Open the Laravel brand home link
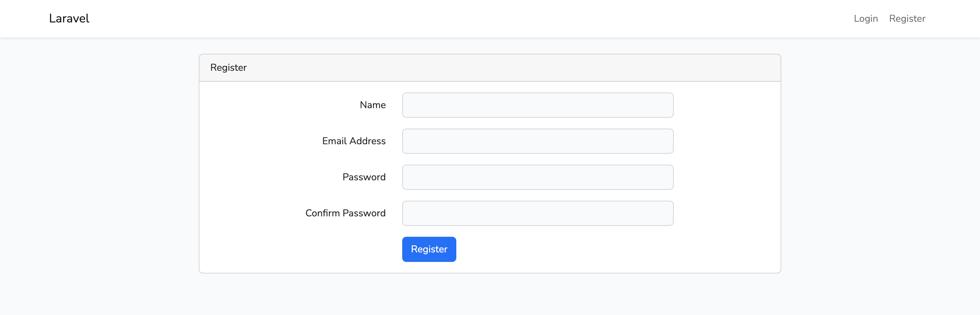The width and height of the screenshot is (980, 315). coord(69,18)
